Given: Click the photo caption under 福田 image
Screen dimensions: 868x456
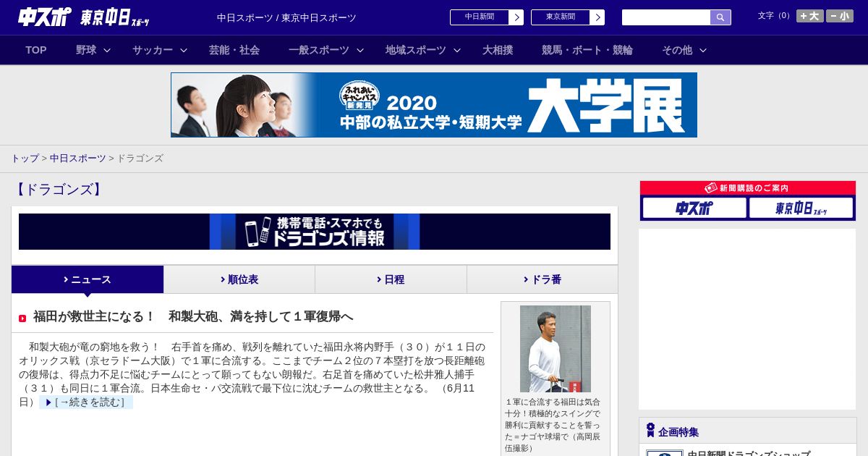Looking at the screenshot, I should click(x=553, y=425).
